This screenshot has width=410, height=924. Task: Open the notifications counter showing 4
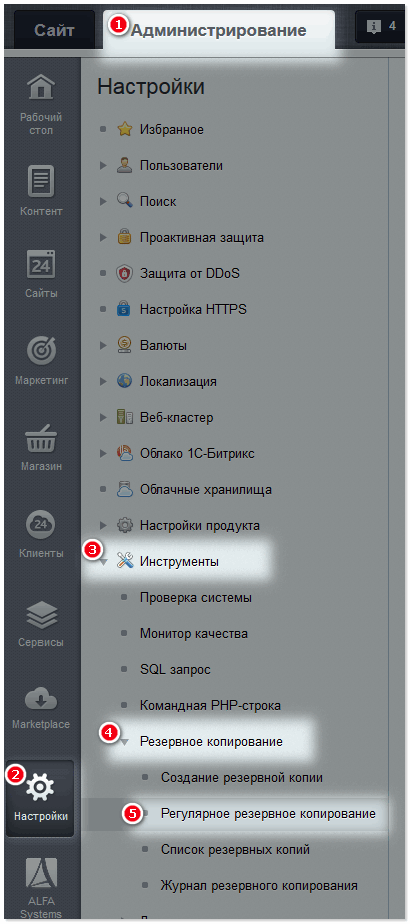[x=381, y=27]
